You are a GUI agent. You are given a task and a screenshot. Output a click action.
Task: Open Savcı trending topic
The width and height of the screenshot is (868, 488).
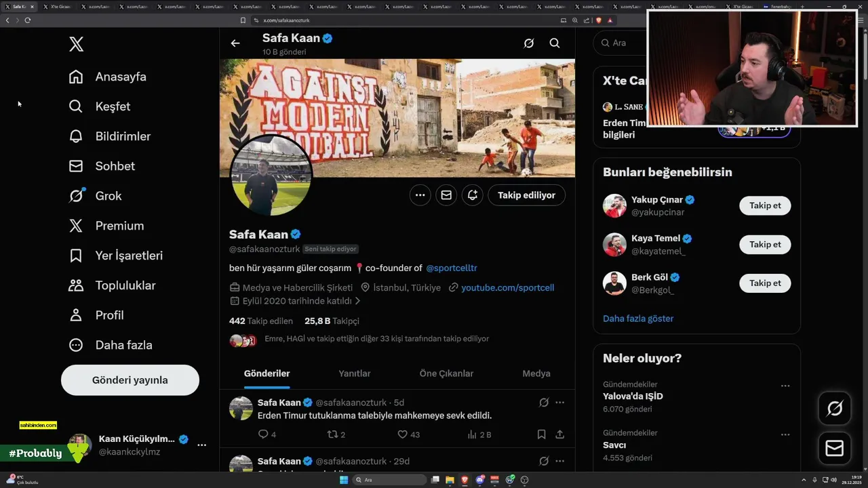click(614, 445)
